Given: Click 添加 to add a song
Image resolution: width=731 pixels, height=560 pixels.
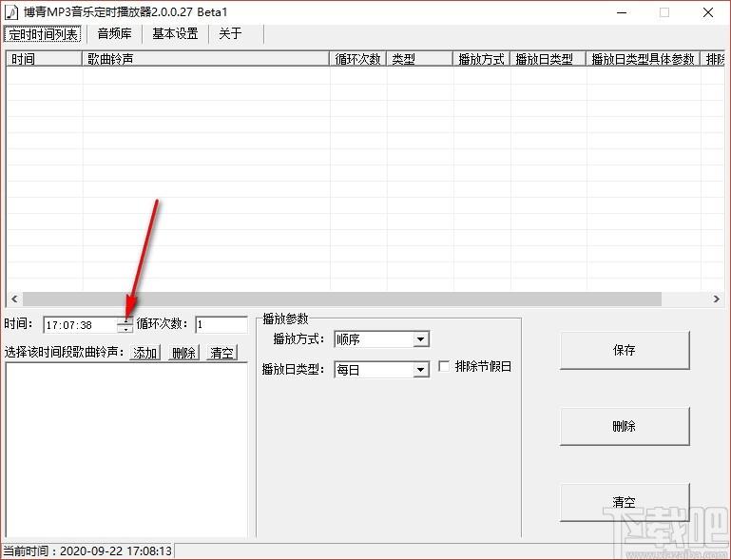Looking at the screenshot, I should [145, 353].
